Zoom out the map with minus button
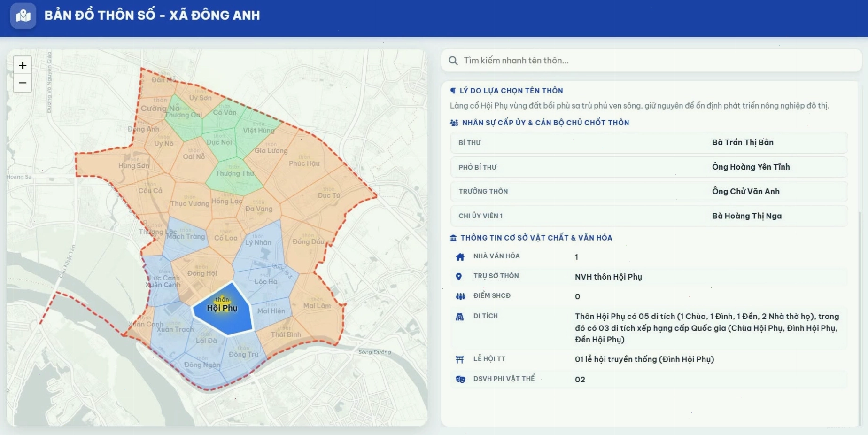Image resolution: width=868 pixels, height=435 pixels. coord(23,83)
